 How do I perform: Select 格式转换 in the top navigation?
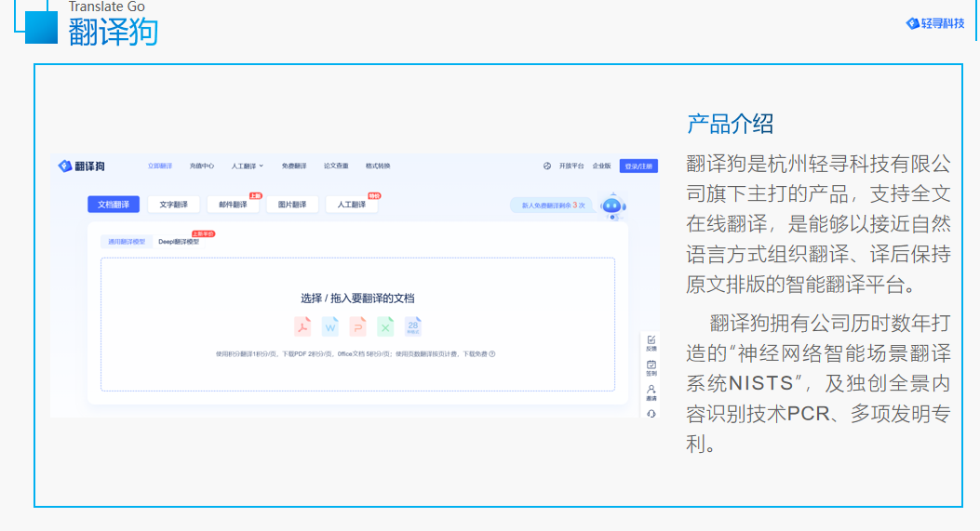[378, 166]
